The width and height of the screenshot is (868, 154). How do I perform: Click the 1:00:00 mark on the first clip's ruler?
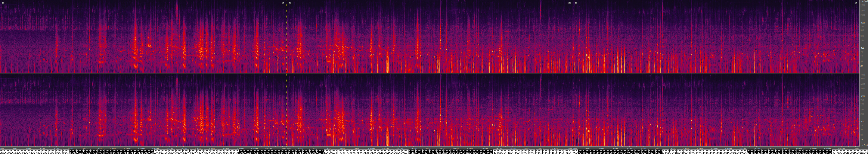[x=85, y=148]
